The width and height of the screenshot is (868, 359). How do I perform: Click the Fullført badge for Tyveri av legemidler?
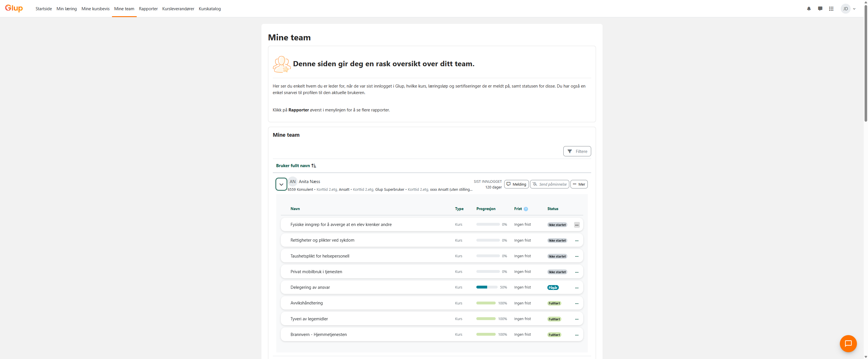(554, 319)
